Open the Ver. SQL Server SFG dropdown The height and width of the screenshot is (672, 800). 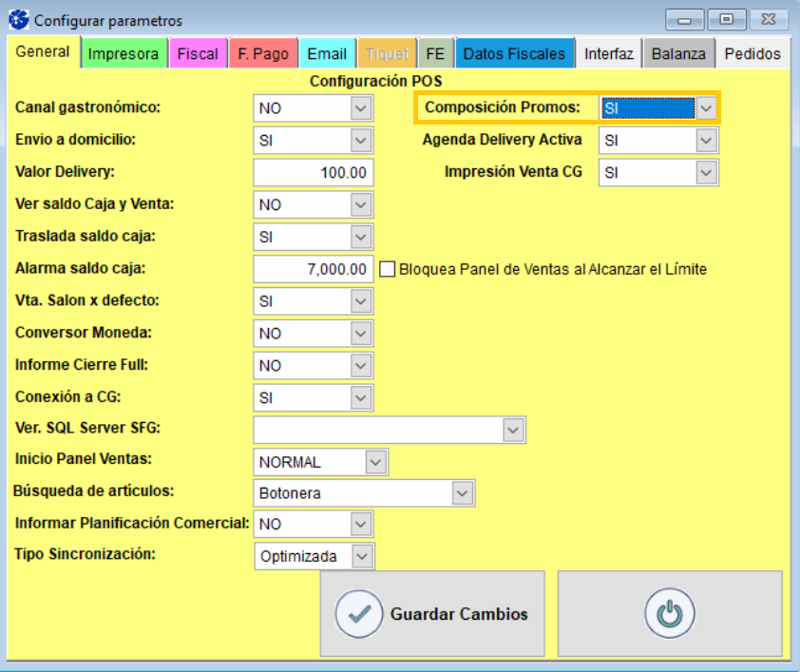pyautogui.click(x=513, y=430)
